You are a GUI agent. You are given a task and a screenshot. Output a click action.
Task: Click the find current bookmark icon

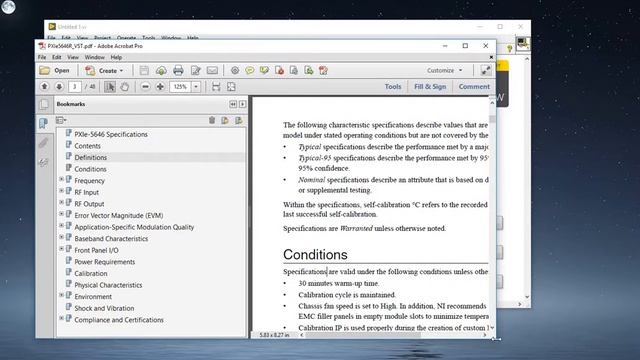(x=239, y=120)
